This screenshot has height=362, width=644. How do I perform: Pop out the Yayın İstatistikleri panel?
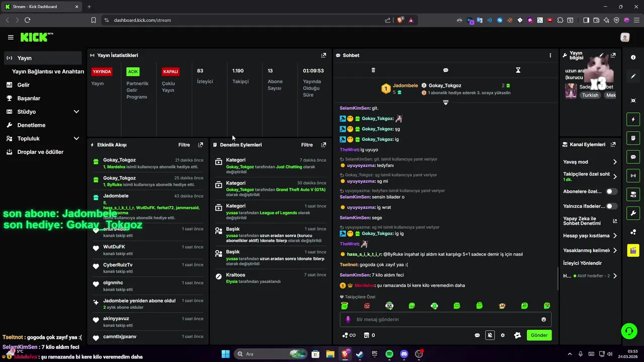point(324,55)
